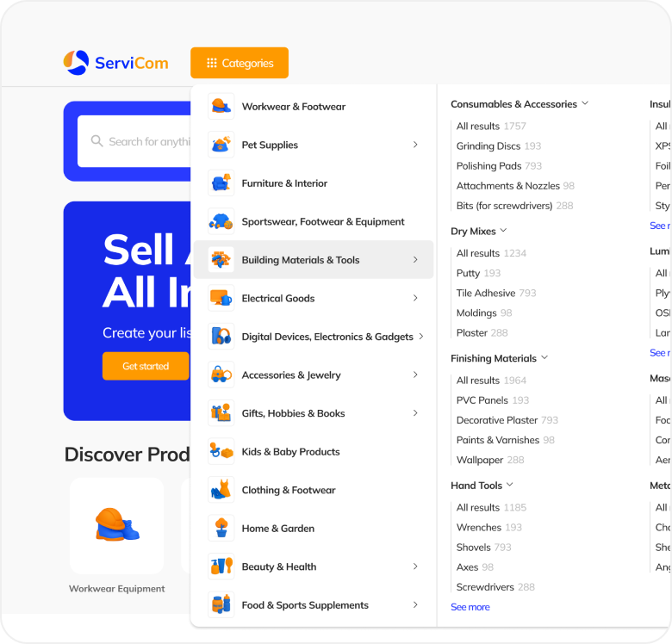Open All results 1185 under Hand Tools
672x644 pixels.
click(491, 507)
